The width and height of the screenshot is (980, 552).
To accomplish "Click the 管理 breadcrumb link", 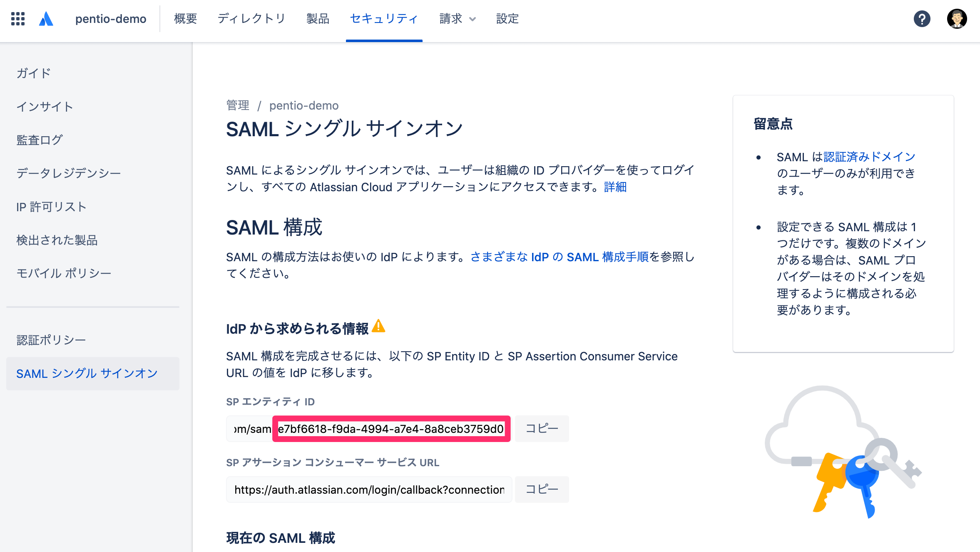I will click(238, 105).
